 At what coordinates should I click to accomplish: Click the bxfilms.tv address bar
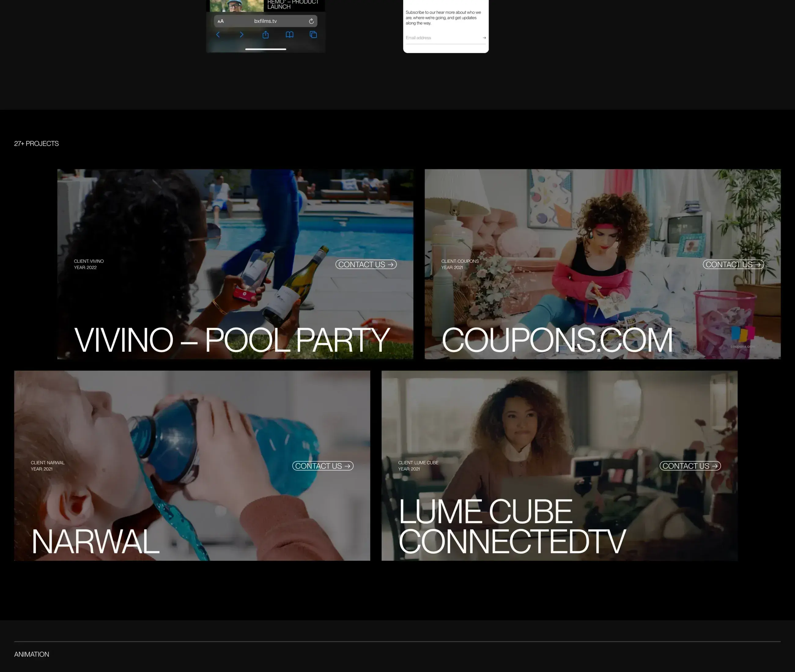266,21
